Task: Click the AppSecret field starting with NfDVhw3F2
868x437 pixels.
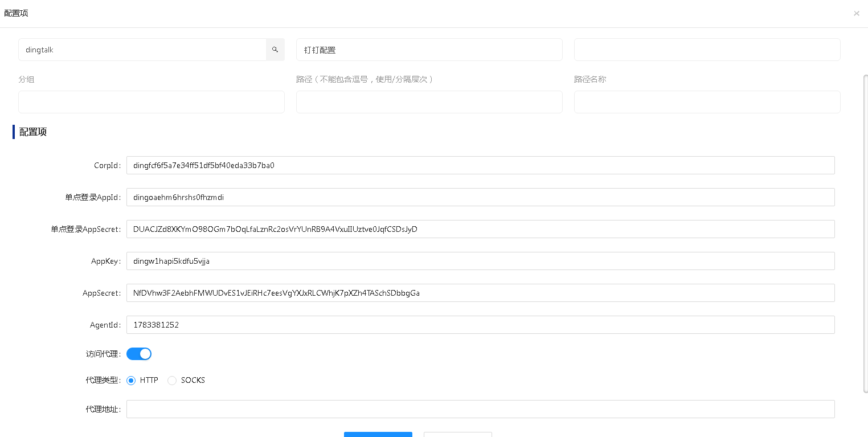Action: coord(481,293)
